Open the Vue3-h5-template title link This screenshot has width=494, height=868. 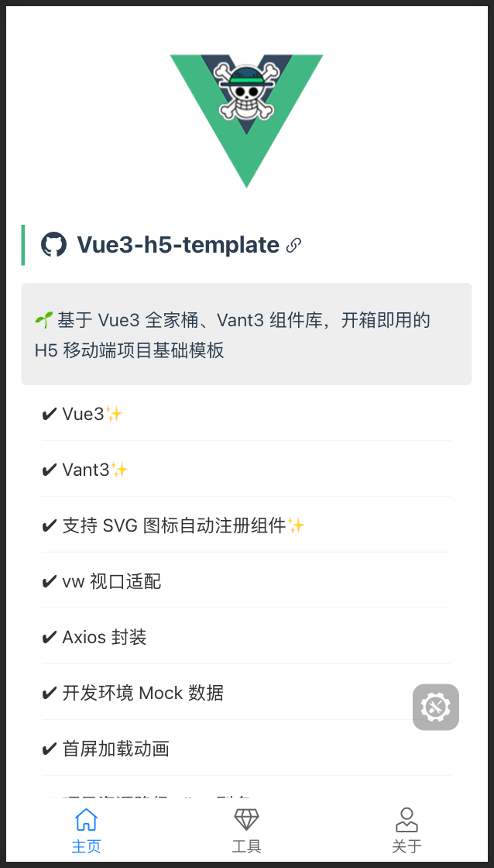click(x=178, y=245)
